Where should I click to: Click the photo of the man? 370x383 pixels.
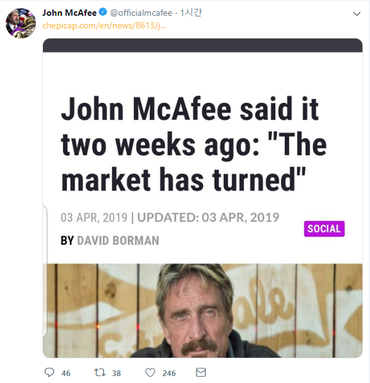click(x=202, y=311)
